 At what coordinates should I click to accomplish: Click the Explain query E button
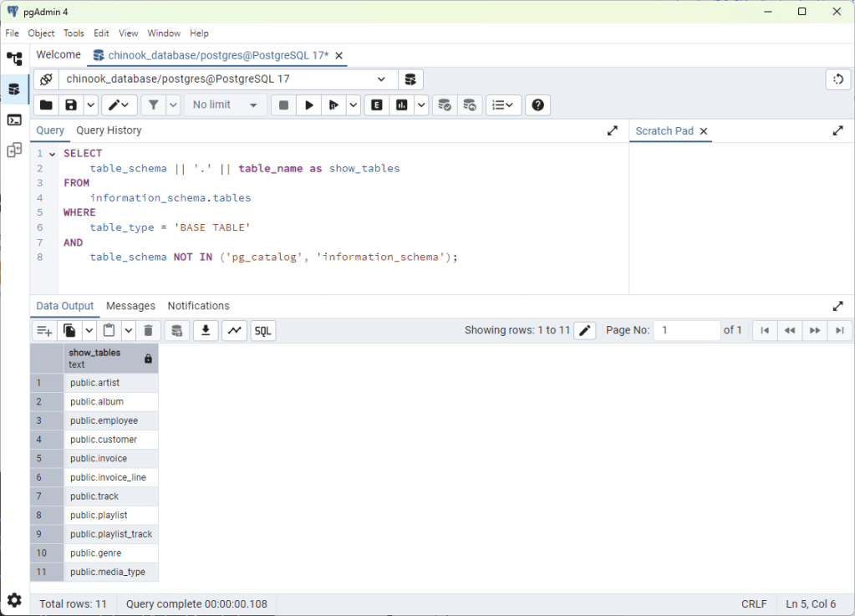coord(377,105)
